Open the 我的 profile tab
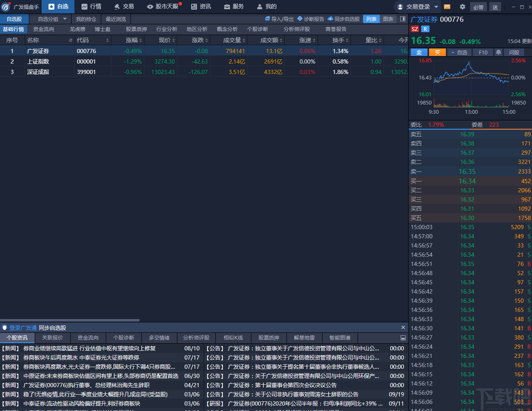The image size is (532, 411). (267, 7)
